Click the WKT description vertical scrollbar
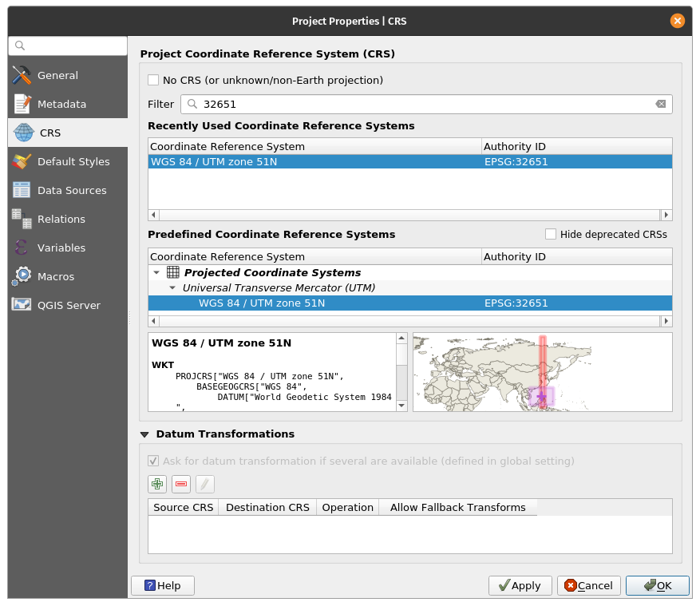Viewport: 700px width, 606px height. click(401, 372)
